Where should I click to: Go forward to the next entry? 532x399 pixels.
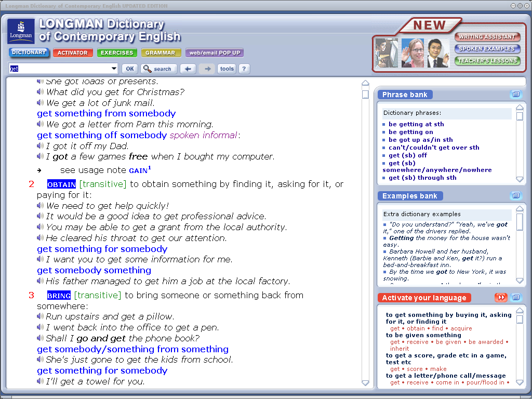click(x=207, y=69)
